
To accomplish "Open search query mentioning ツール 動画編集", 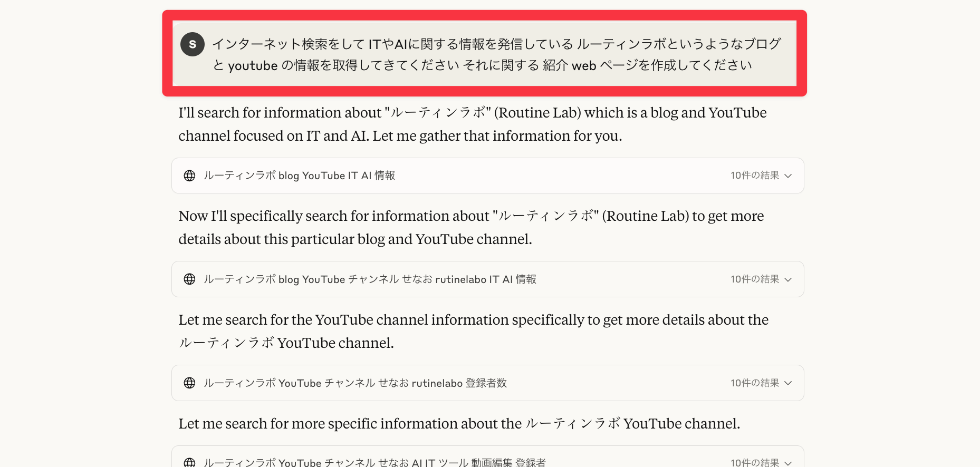I will (x=374, y=462).
